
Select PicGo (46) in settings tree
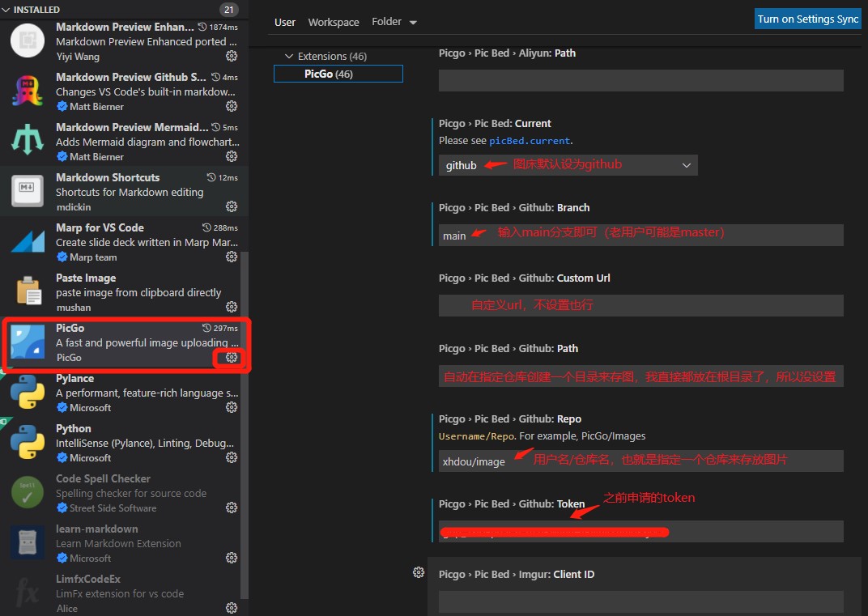(338, 74)
